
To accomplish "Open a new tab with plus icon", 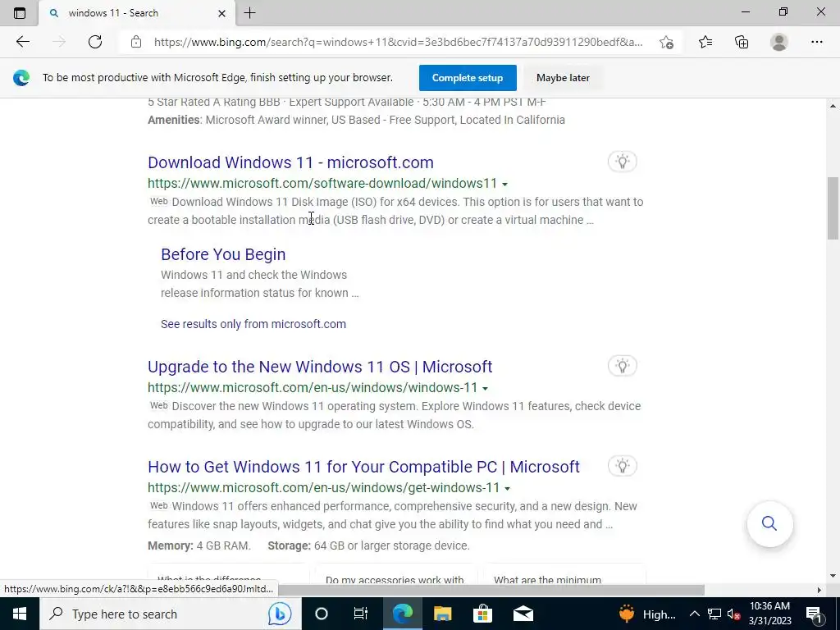I will [249, 13].
